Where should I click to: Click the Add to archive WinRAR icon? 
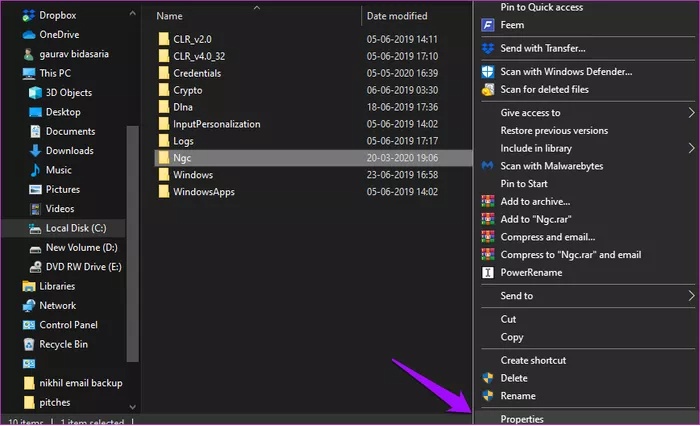click(x=488, y=202)
